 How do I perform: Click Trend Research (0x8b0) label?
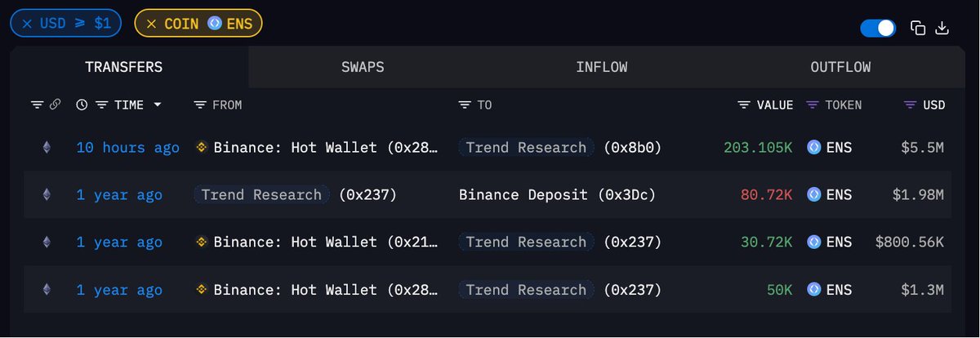559,148
